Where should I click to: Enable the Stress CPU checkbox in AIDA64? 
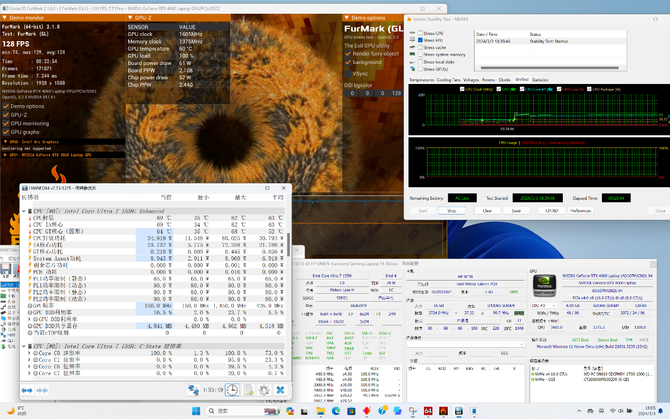(x=420, y=33)
